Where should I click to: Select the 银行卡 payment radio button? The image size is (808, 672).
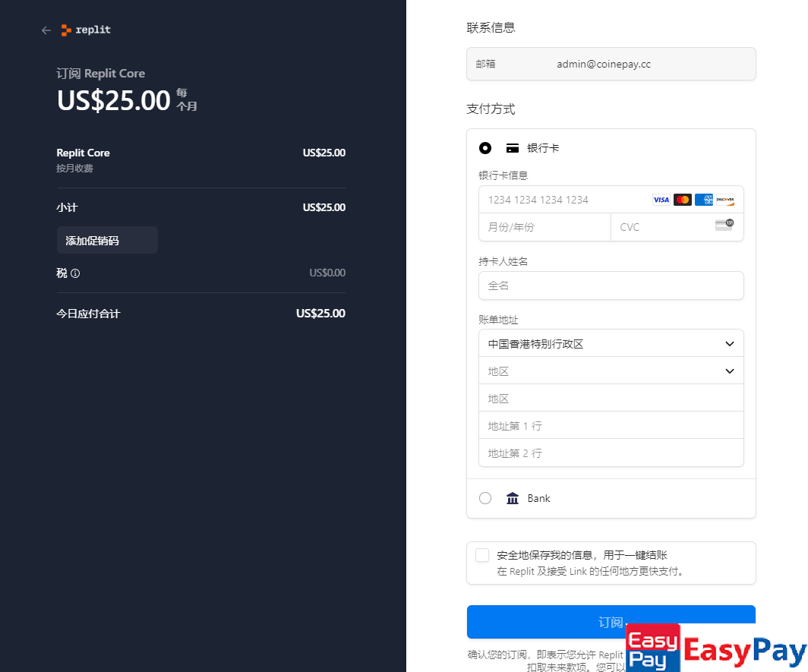[485, 148]
